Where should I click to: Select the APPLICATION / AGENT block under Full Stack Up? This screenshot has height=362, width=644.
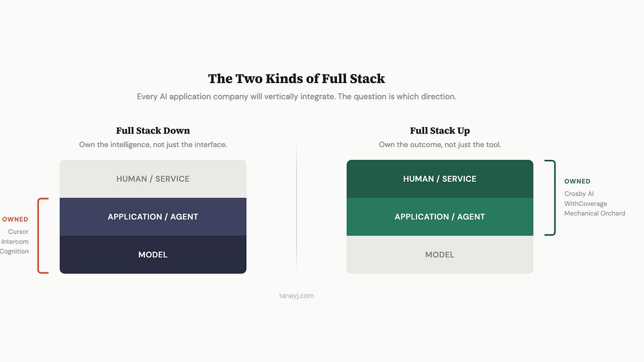[x=440, y=217]
